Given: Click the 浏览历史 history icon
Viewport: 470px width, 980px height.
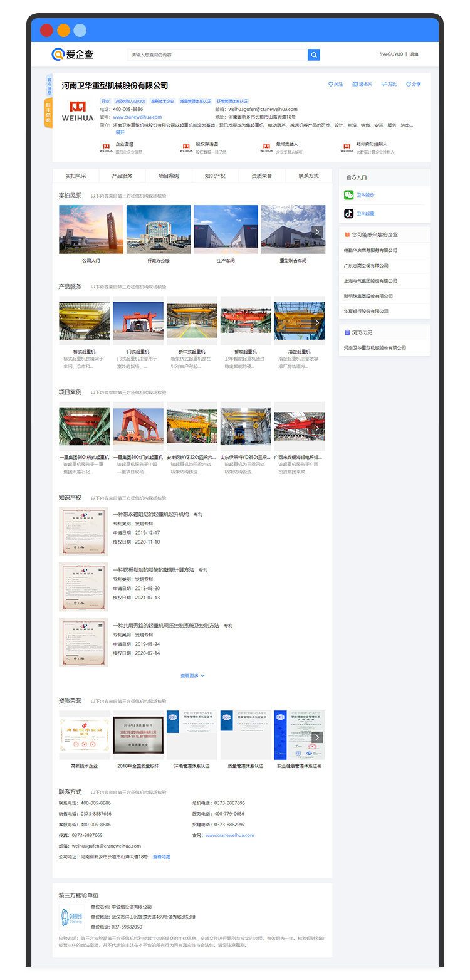Looking at the screenshot, I should pyautogui.click(x=347, y=332).
